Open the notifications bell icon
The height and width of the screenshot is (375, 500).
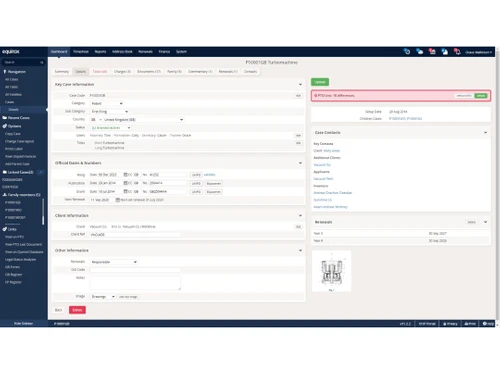[457, 52]
